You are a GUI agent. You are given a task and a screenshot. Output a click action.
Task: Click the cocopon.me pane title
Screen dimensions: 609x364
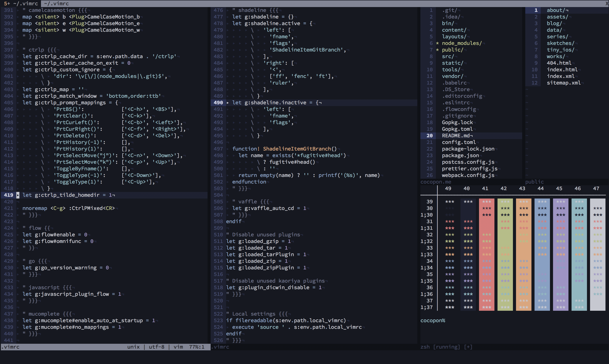tap(436, 182)
